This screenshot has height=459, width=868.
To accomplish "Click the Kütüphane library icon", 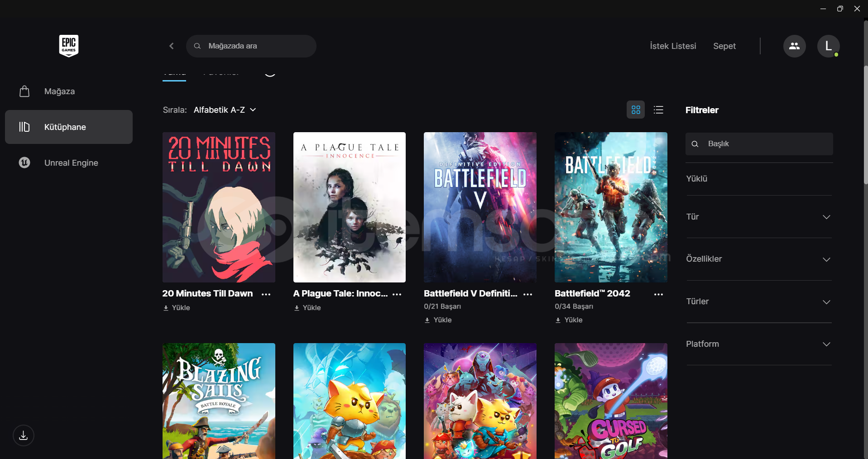I will coord(24,127).
